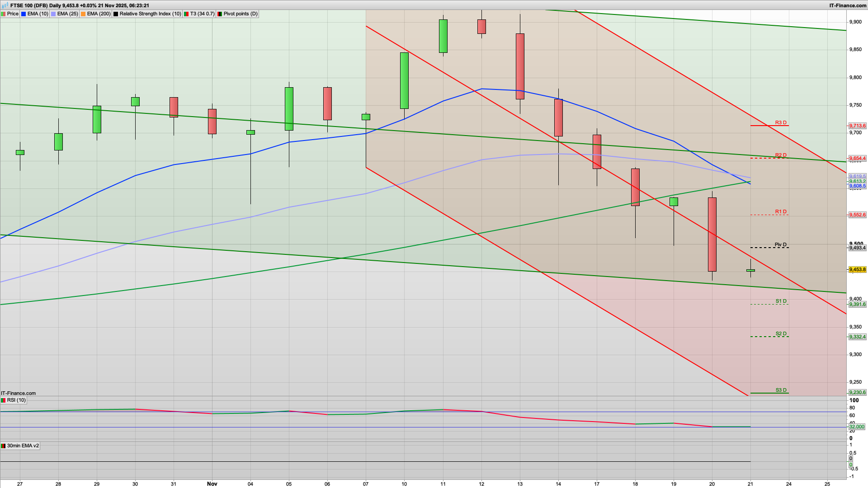Click the orange EMA (200) indicator icon

pos(83,14)
